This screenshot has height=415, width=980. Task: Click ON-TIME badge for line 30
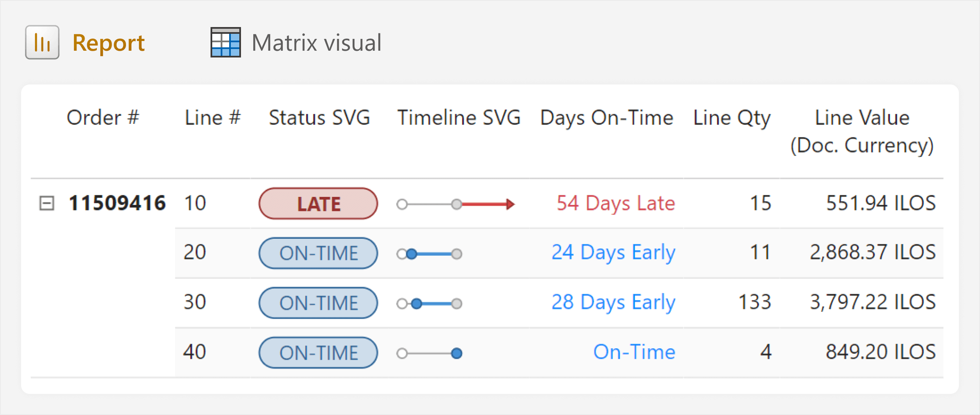(318, 303)
